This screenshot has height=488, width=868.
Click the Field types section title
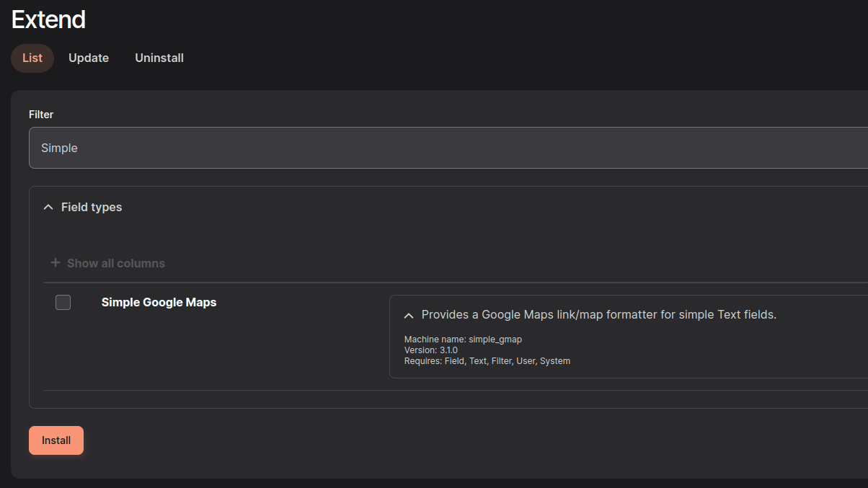coord(92,208)
